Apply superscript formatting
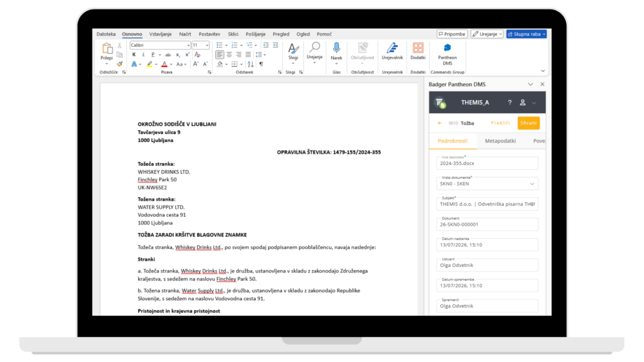Viewport: 644px width, 362px height. coord(188,54)
